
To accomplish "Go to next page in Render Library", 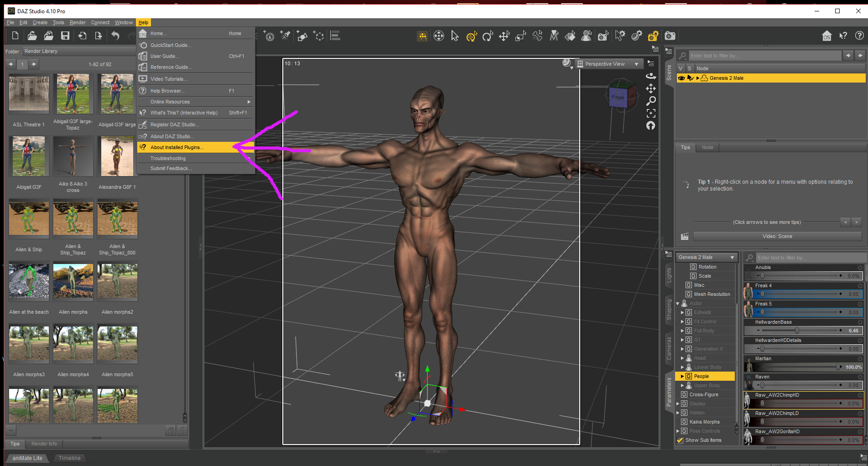I will [33, 64].
